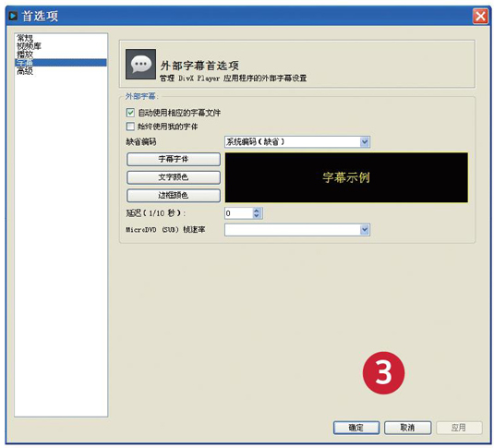Open the 字幕字体 font button
494x448 pixels.
pos(174,159)
